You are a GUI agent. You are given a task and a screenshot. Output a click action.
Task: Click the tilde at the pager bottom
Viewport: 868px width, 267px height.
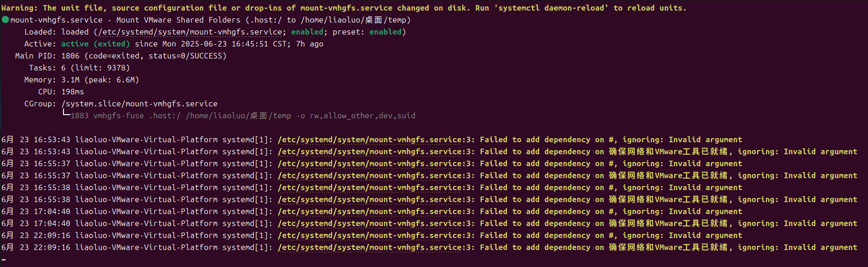(4, 260)
